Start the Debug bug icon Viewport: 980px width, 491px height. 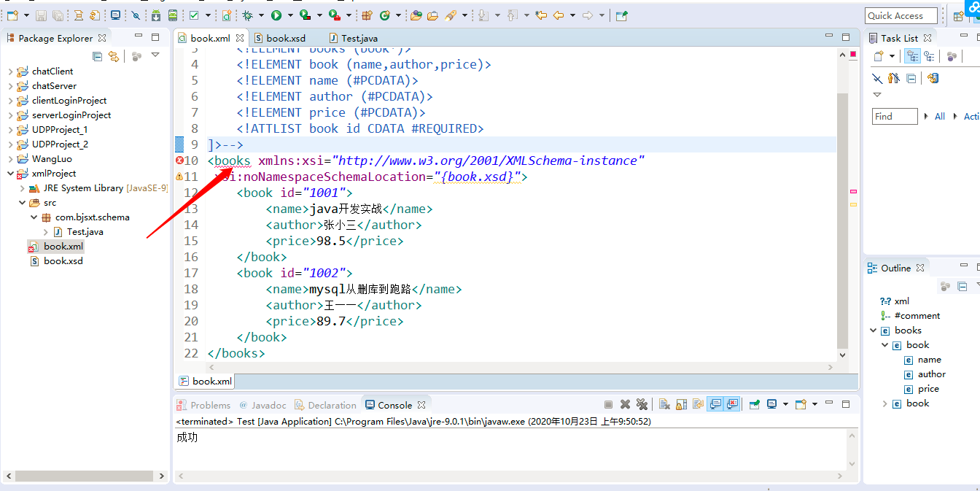248,15
